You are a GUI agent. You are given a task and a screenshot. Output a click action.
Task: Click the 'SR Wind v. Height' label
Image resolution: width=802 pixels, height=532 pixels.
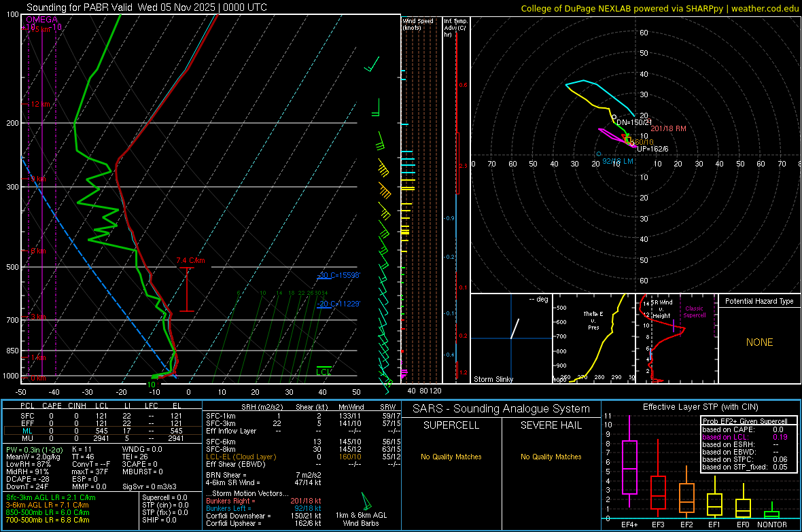(x=662, y=309)
